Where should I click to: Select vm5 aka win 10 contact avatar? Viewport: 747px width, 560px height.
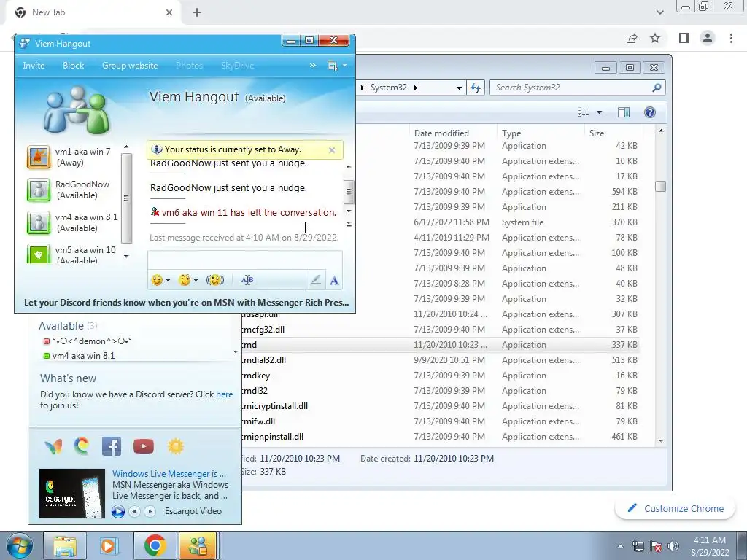coord(39,254)
